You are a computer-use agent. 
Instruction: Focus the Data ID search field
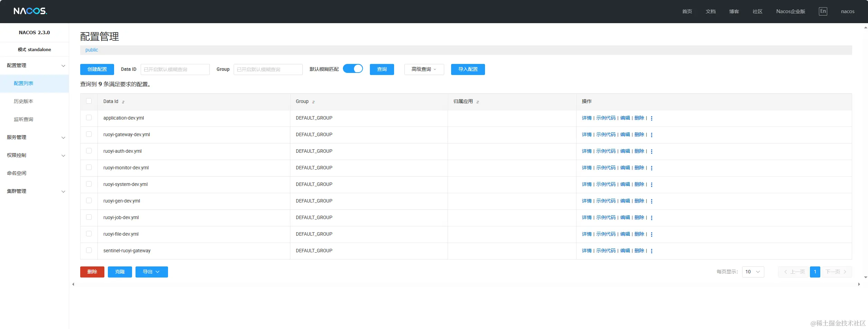(175, 69)
